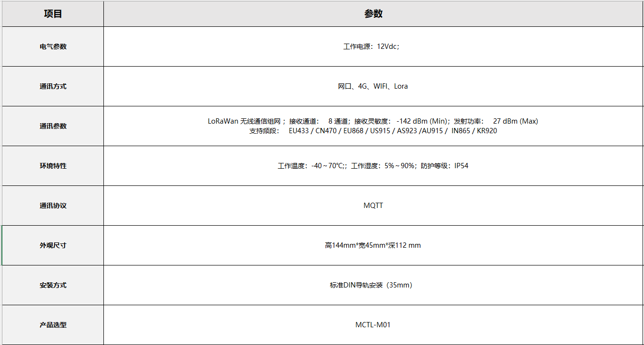Select the cell containing 工作电源：12Vdc
The height and width of the screenshot is (345, 644).
pos(372,46)
